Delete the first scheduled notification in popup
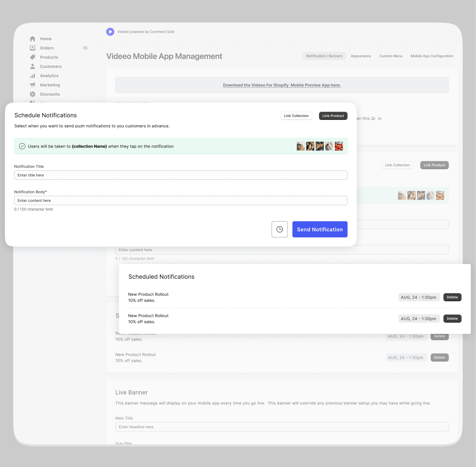 click(x=452, y=297)
